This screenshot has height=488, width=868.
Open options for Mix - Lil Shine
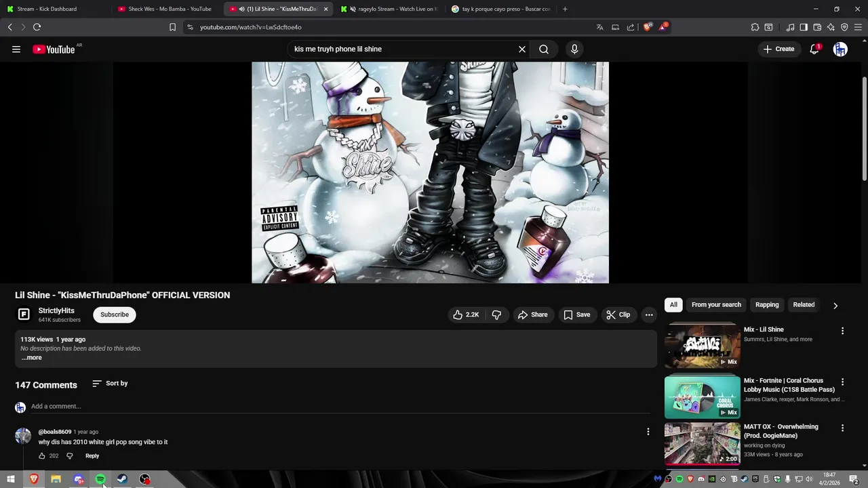click(x=843, y=331)
